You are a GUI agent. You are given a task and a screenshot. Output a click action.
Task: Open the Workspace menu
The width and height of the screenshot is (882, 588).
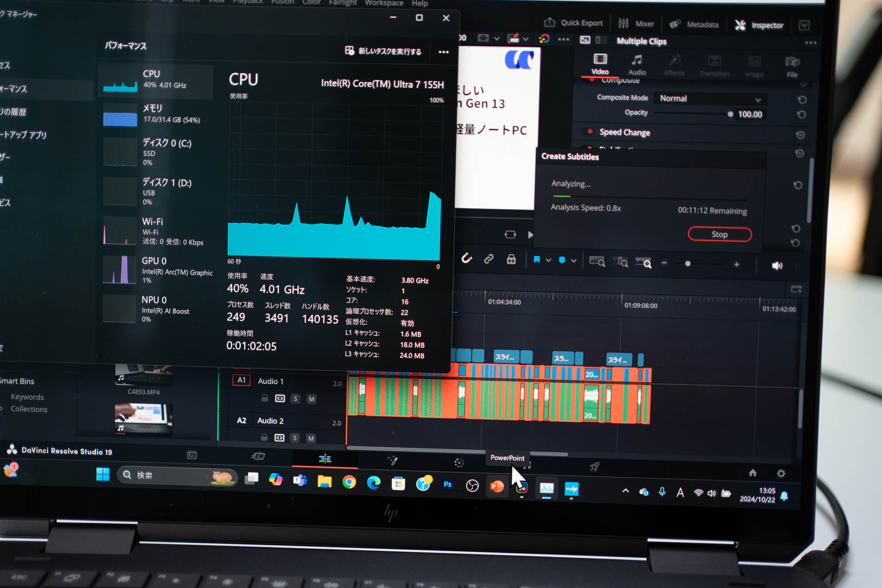(384, 3)
